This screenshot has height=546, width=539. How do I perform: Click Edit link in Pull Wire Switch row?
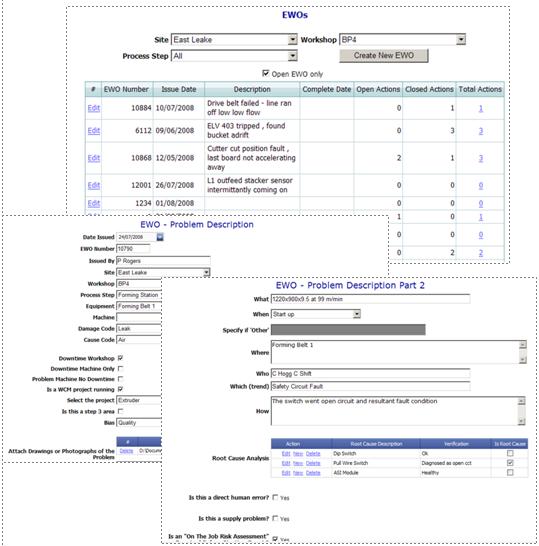click(286, 463)
